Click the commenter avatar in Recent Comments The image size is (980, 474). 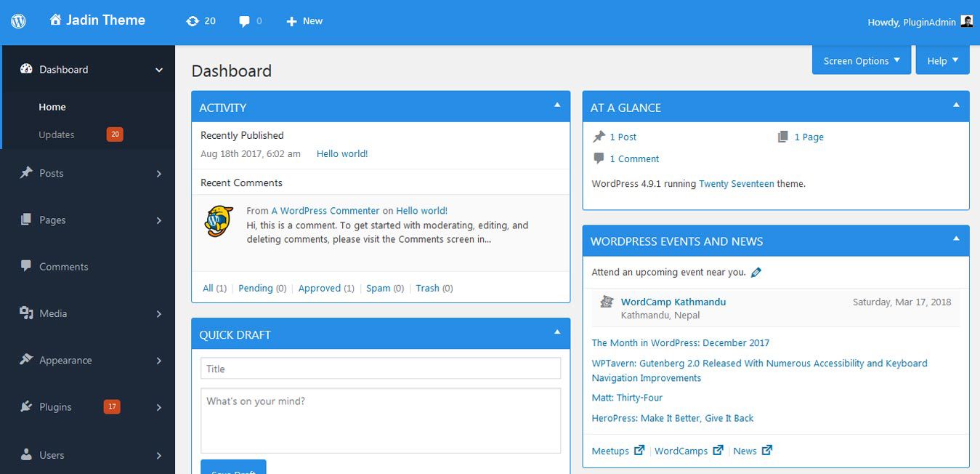click(218, 221)
